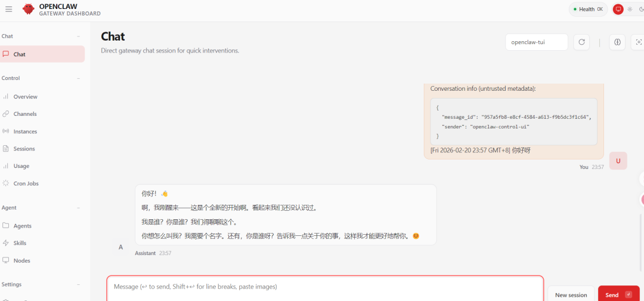
Task: Click the Overview bar chart icon
Action: 6,97
